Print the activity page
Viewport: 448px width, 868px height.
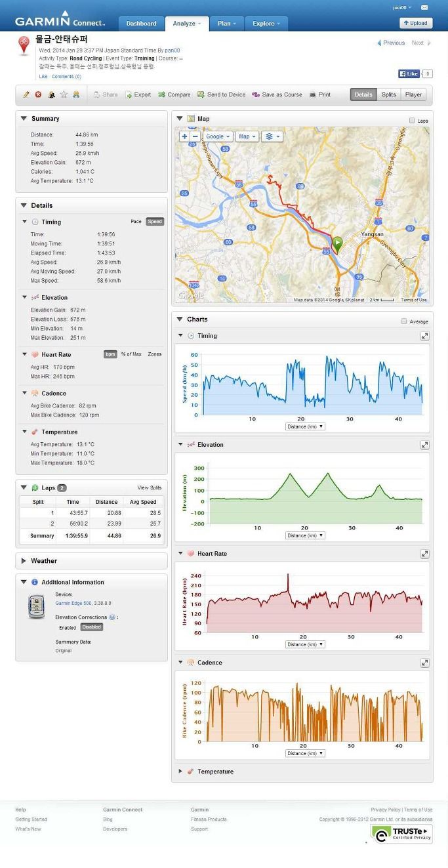pyautogui.click(x=320, y=94)
